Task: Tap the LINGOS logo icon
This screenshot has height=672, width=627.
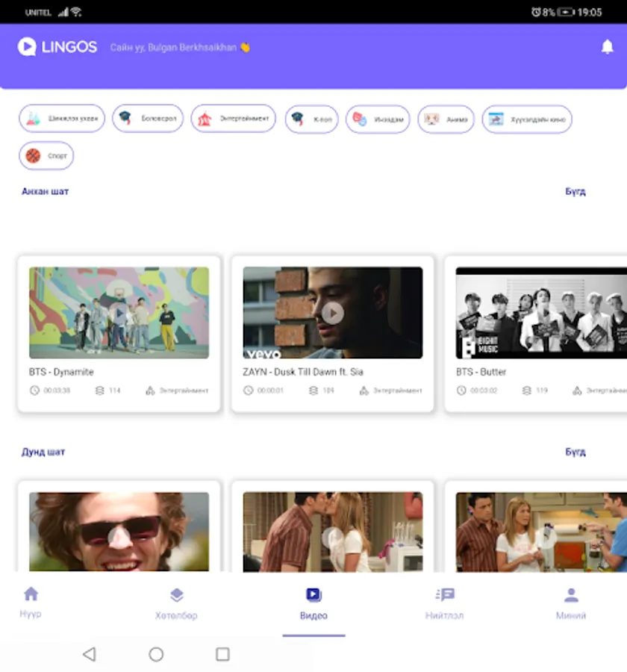Action: 27,47
